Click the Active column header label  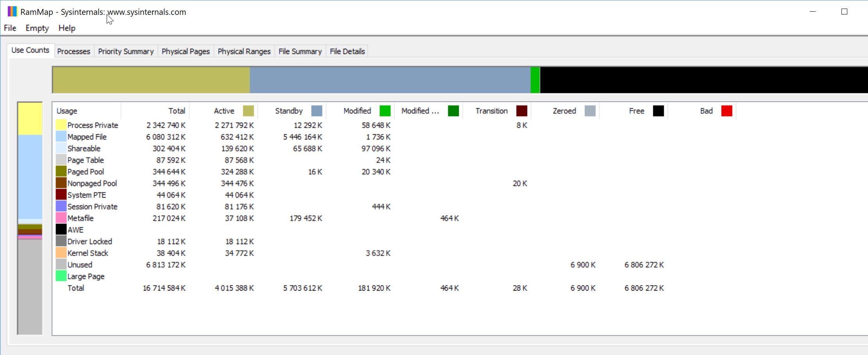click(x=224, y=111)
